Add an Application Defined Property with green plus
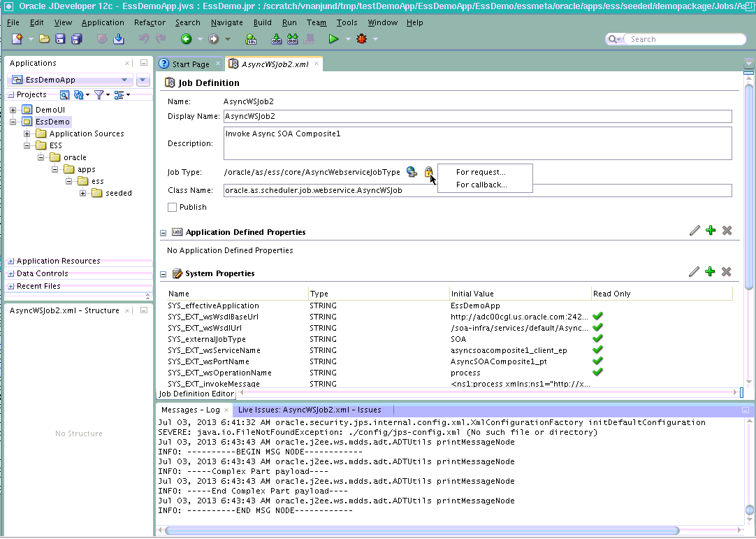Viewport: 756px width, 539px height. pyautogui.click(x=711, y=231)
